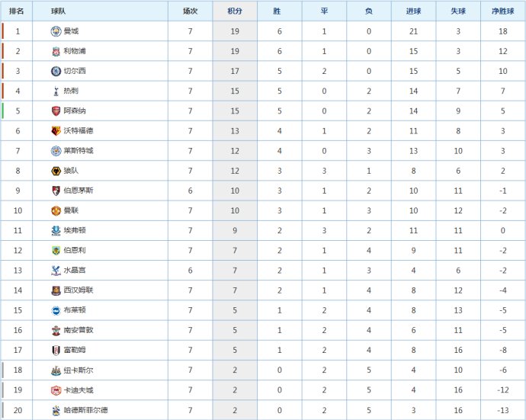The height and width of the screenshot is (420, 526).
Task: Open the 莱斯特城 team name link
Action: pyautogui.click(x=79, y=151)
